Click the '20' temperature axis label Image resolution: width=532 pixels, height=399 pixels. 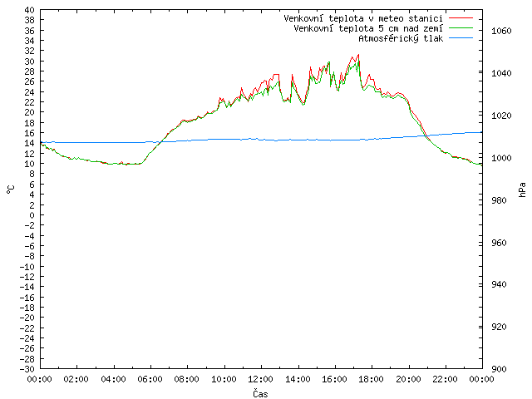coord(30,112)
